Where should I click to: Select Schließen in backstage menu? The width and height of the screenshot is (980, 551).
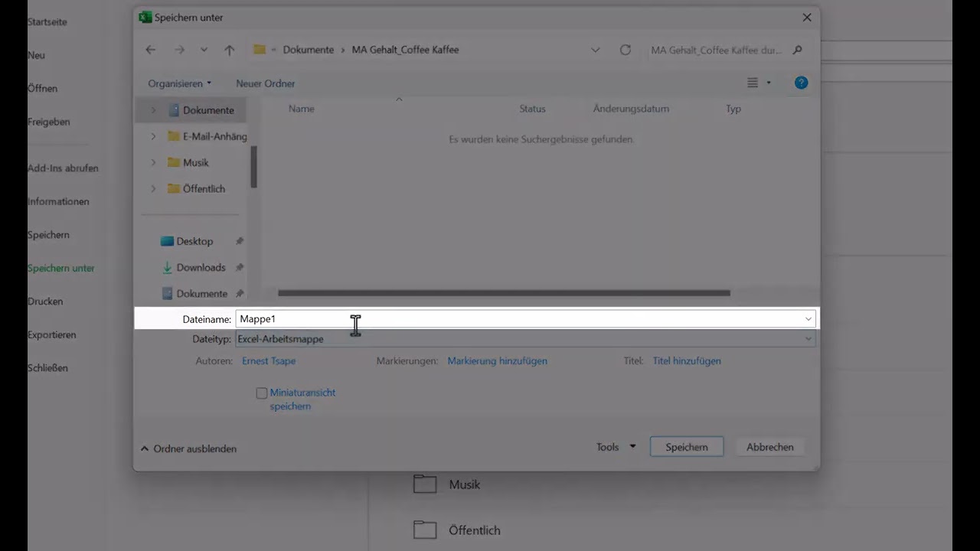[47, 367]
